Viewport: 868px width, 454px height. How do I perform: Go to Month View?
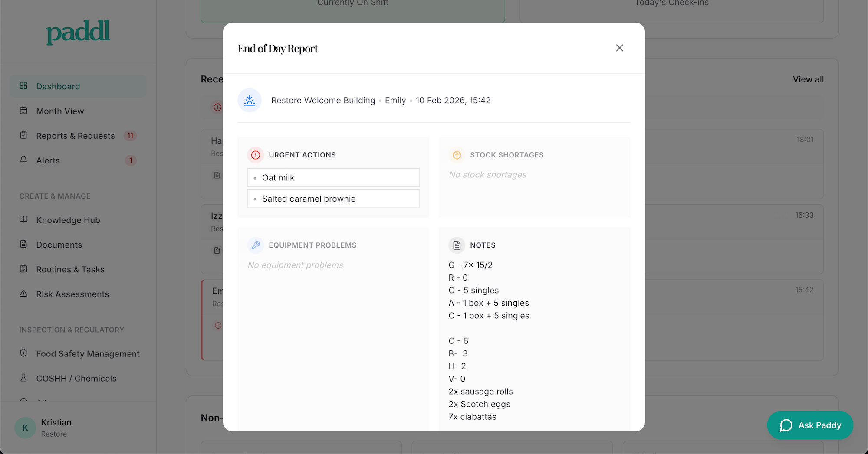[60, 111]
